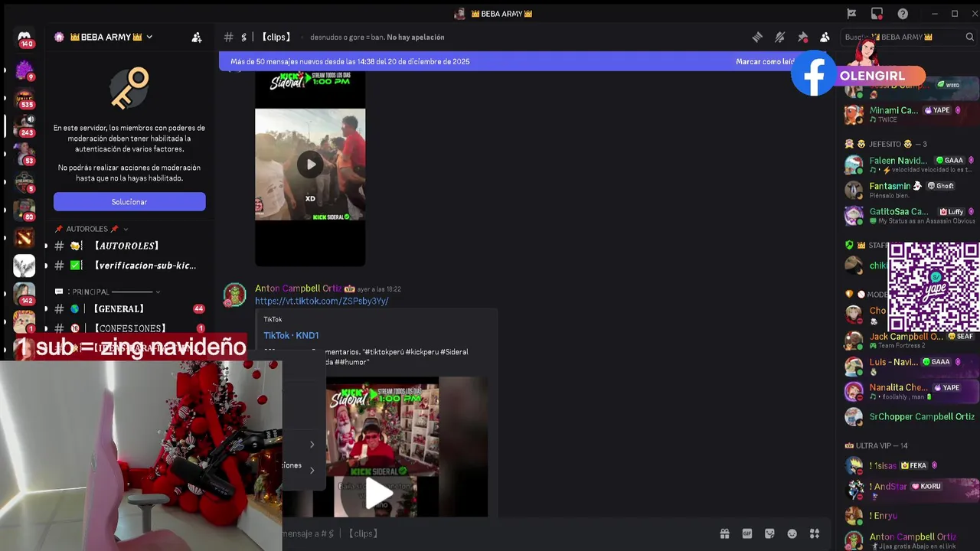This screenshot has height=551, width=980.
Task: Click the FEKA tag beside 1sisas
Action: click(915, 465)
